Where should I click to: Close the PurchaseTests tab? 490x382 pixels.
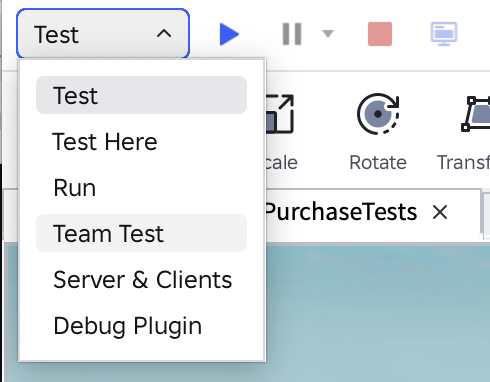click(x=440, y=212)
